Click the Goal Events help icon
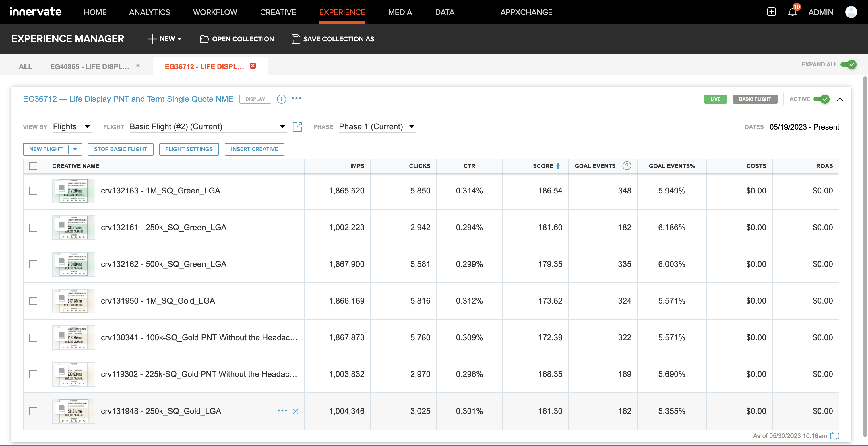The image size is (868, 446). (627, 166)
